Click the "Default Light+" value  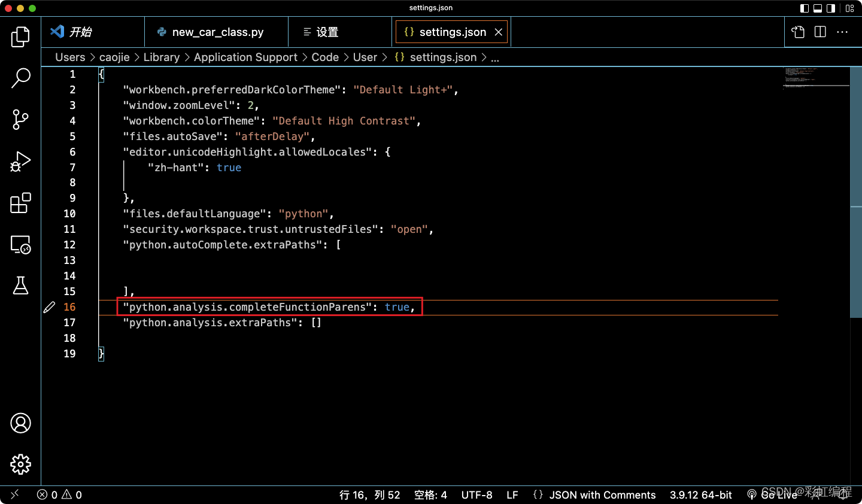pyautogui.click(x=403, y=90)
